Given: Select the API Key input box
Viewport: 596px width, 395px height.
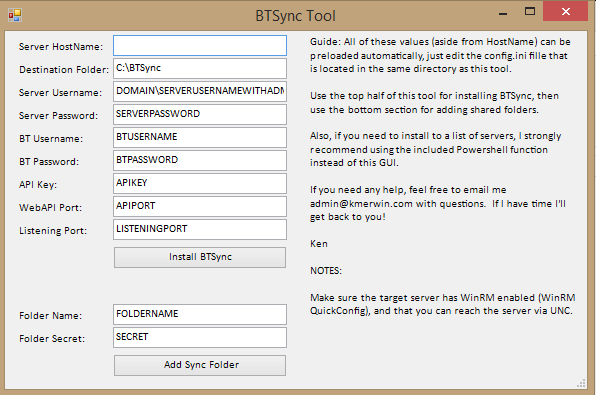Looking at the screenshot, I should point(200,183).
